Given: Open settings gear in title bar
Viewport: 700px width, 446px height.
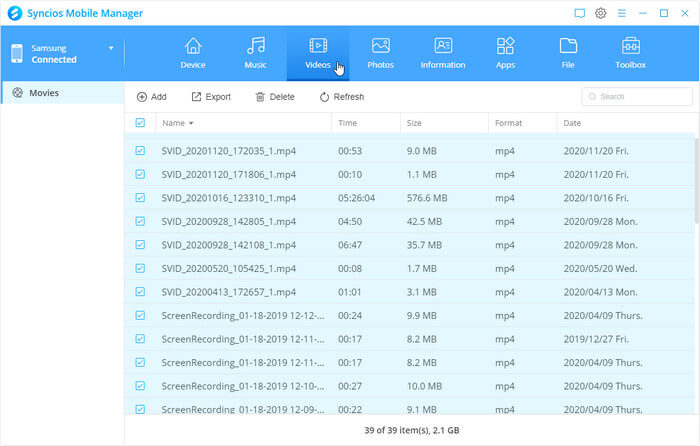Looking at the screenshot, I should pyautogui.click(x=600, y=13).
